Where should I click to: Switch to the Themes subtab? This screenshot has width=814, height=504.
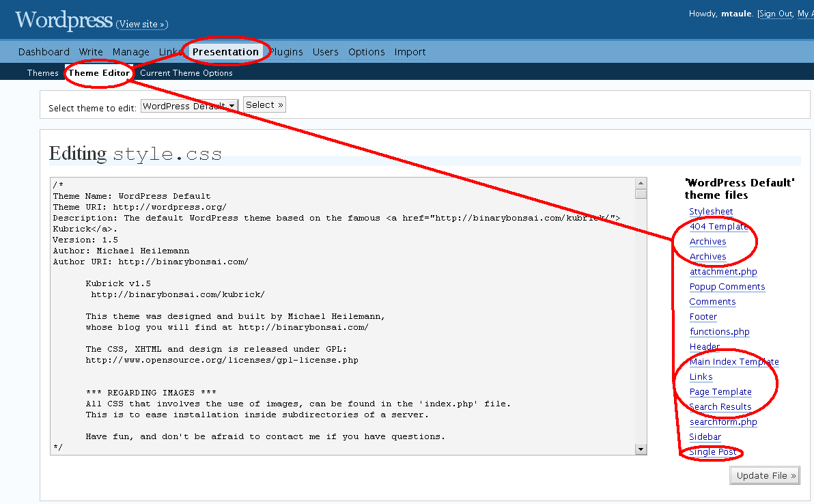click(42, 72)
